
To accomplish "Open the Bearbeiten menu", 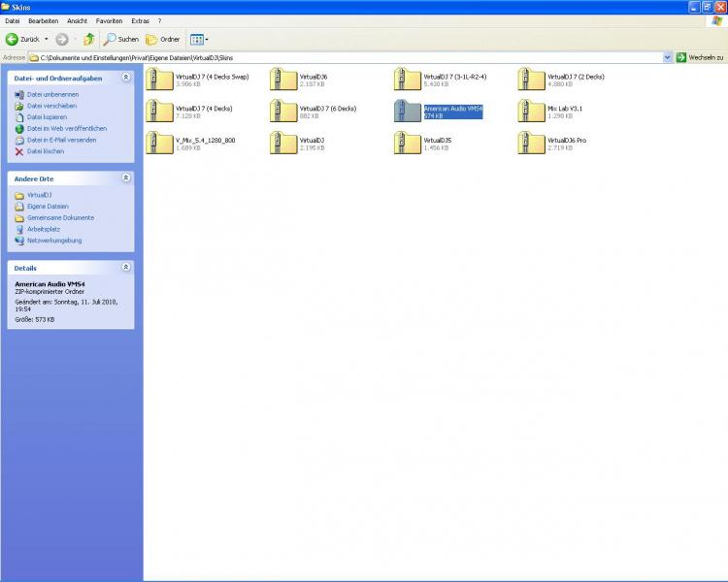I will (x=43, y=21).
